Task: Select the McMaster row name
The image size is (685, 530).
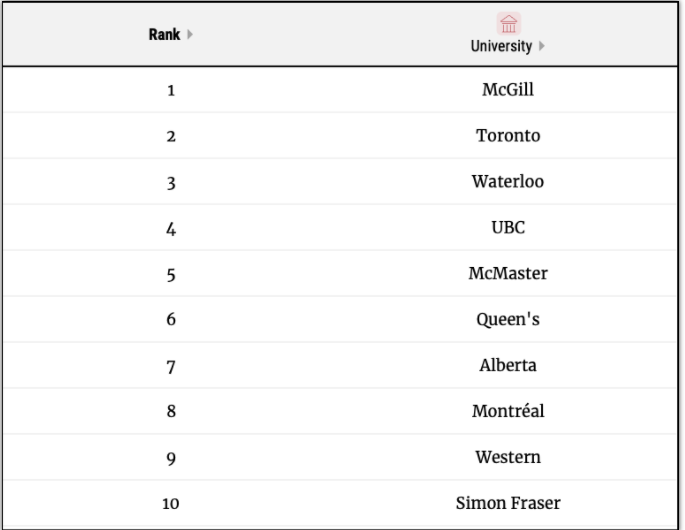Action: tap(508, 274)
